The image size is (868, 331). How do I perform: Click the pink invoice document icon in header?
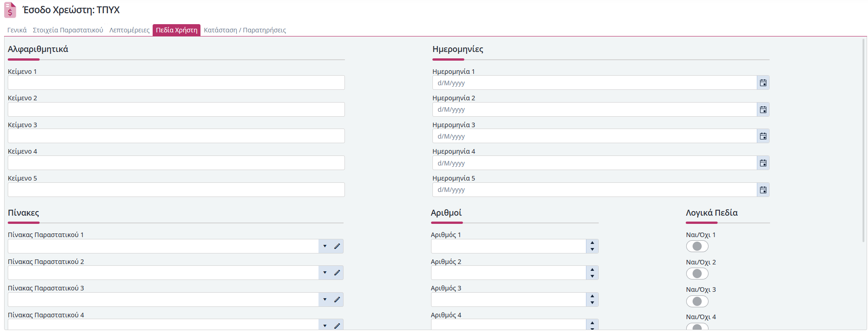pyautogui.click(x=10, y=10)
